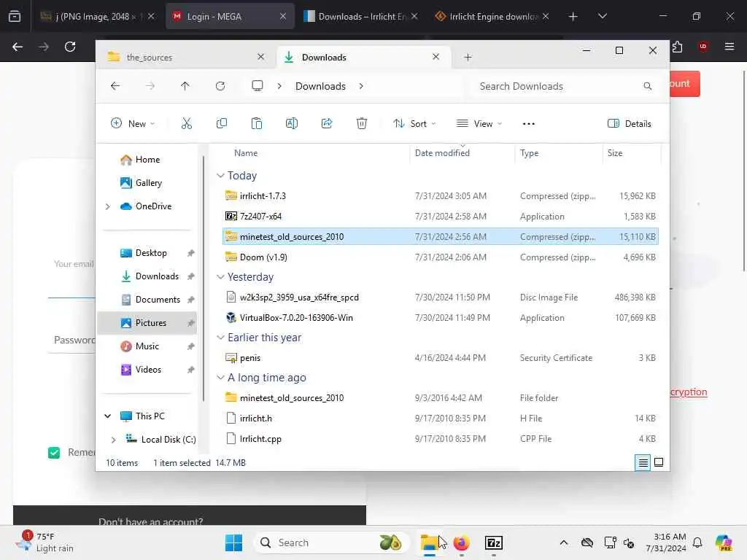Screen dimensions: 747x560
Task: Switch to large thumbnails view icon in status bar
Action: [659, 462]
